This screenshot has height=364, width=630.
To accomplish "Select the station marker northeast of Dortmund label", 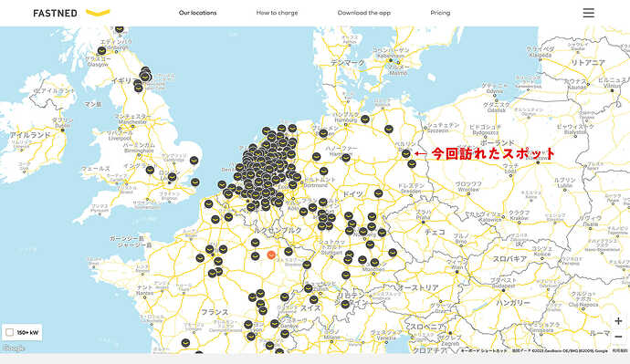I will [323, 172].
